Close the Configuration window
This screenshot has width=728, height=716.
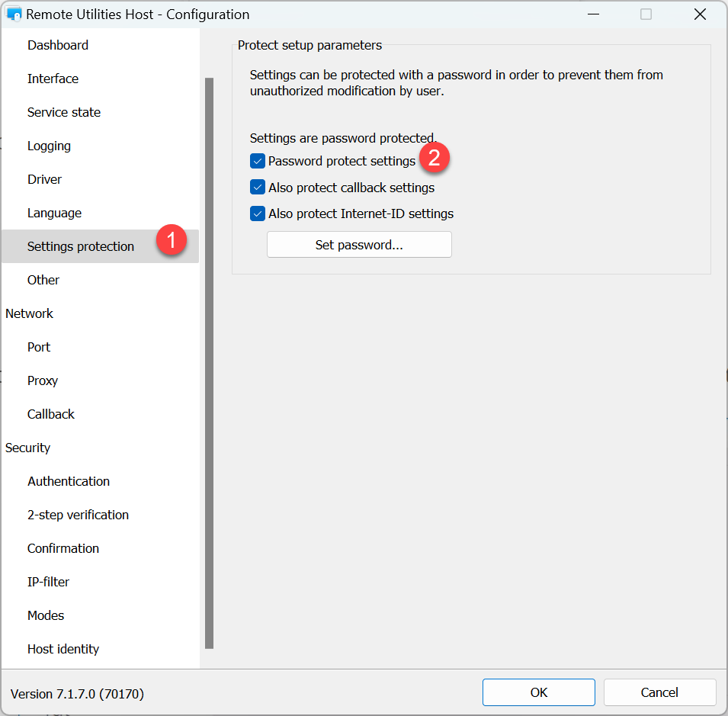[700, 14]
